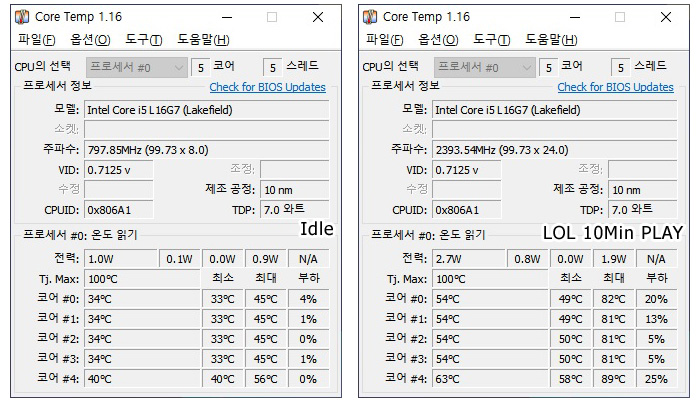Click Core Temp app icon in right window

coord(370,17)
